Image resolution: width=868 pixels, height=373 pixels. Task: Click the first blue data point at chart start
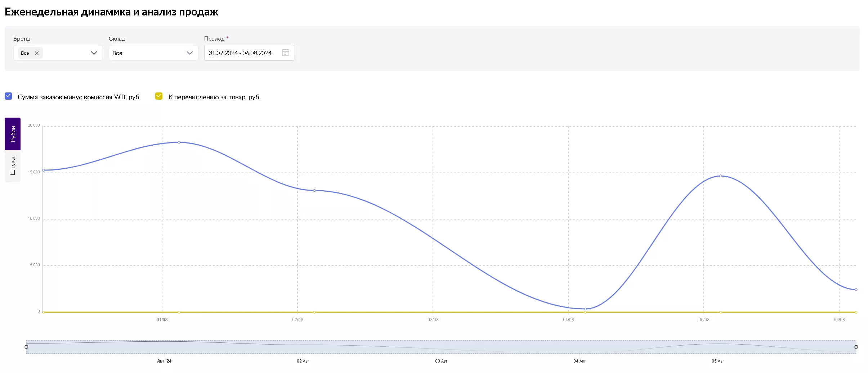click(x=44, y=170)
